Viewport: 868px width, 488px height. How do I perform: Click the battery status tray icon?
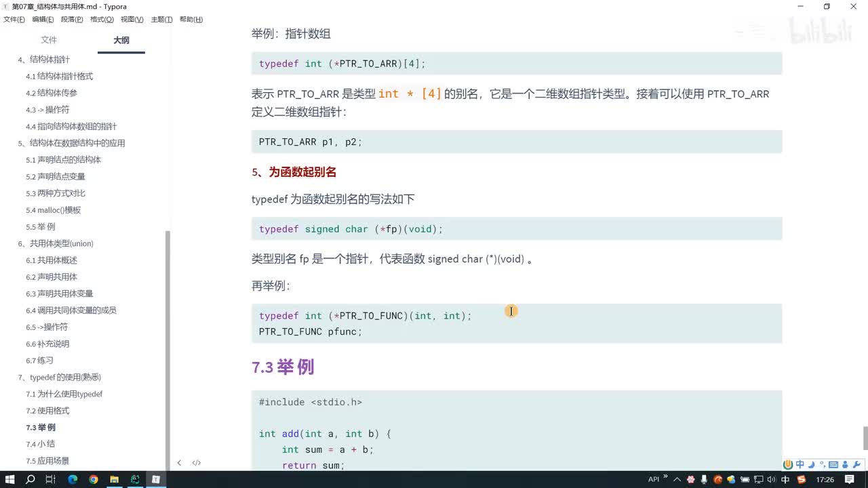[745, 479]
